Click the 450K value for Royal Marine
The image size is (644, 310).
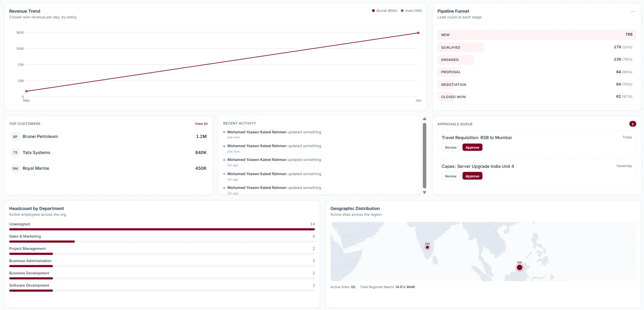[x=201, y=168]
